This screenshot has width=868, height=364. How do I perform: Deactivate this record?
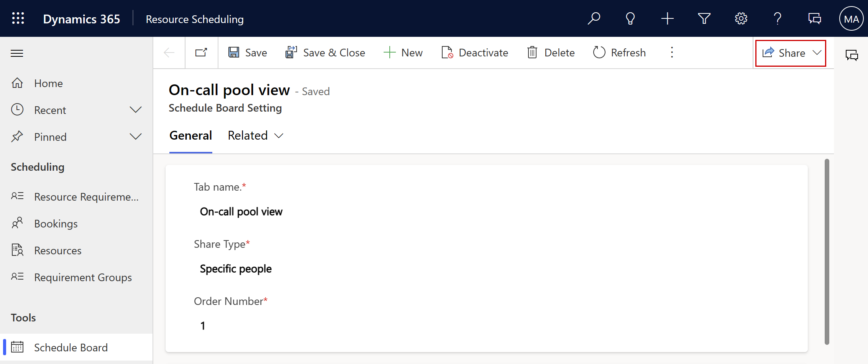(474, 53)
